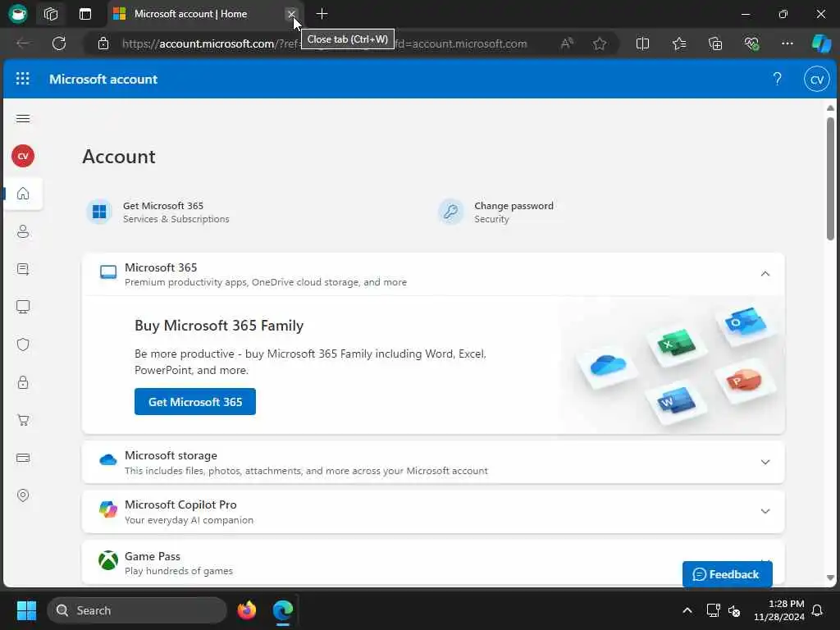Open Collections icon in Edge toolbar
The height and width of the screenshot is (630, 840).
click(x=715, y=43)
